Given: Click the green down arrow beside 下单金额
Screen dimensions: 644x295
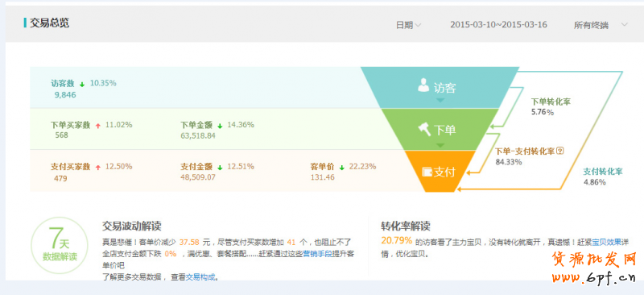Looking at the screenshot, I should pyautogui.click(x=220, y=126).
